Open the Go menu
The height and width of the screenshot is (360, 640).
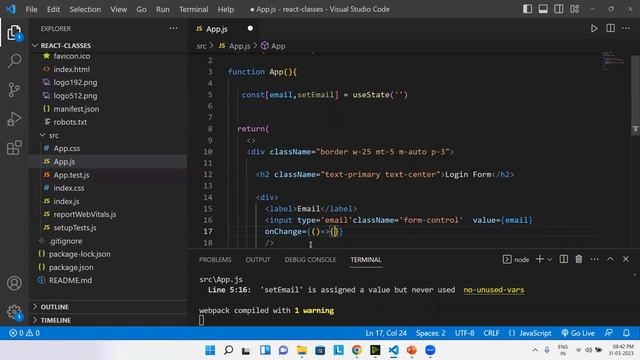[141, 9]
